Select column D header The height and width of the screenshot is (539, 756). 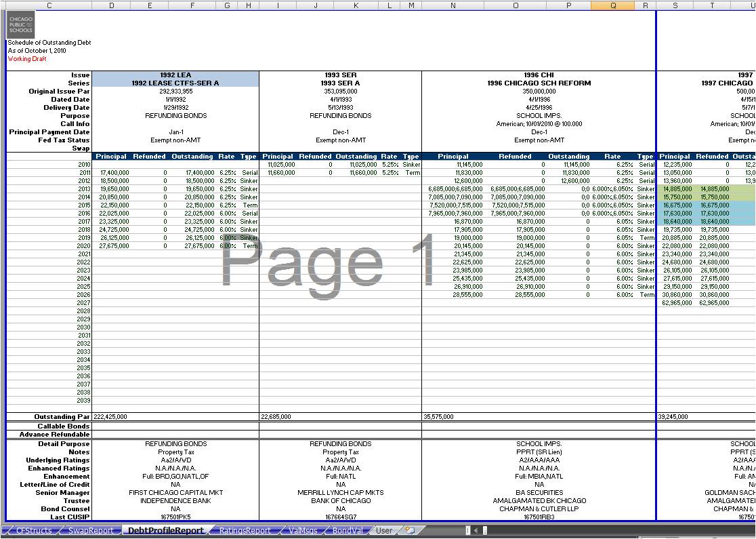pos(111,5)
